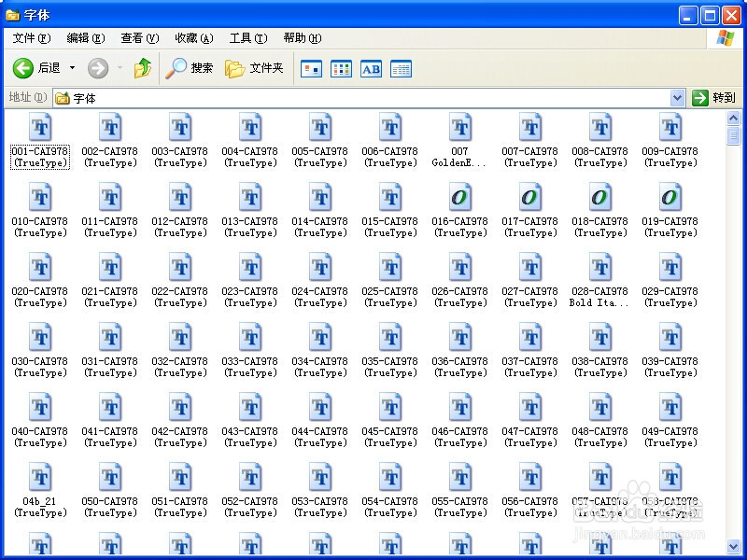Open the 帮助(H) menu
Viewport: 747px width, 560px height.
(303, 38)
